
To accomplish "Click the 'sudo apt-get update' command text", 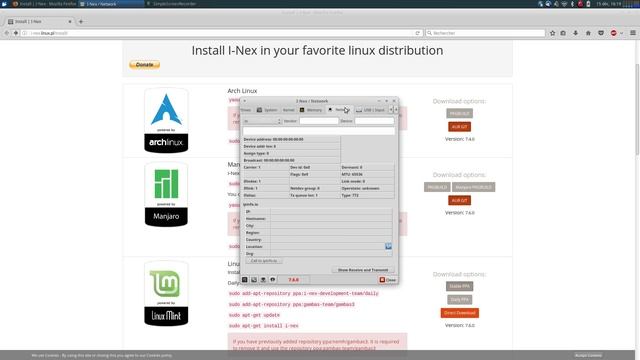I will click(x=254, y=315).
